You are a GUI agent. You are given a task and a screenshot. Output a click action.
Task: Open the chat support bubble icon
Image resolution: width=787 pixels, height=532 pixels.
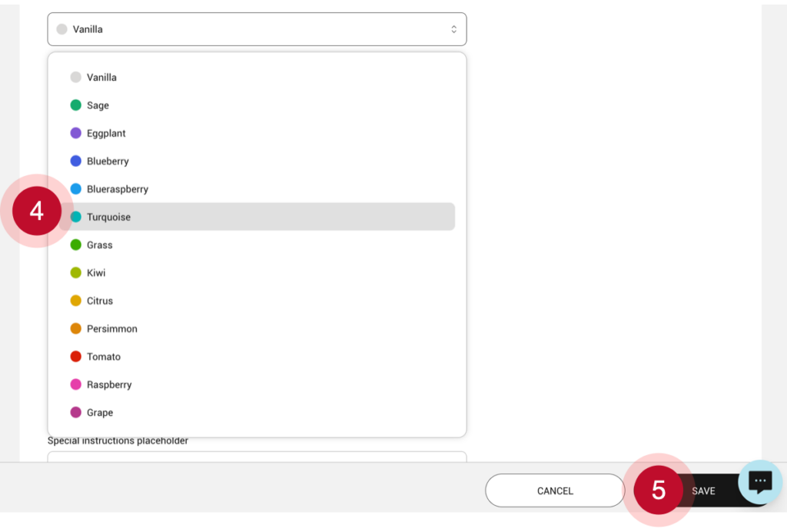pos(760,482)
